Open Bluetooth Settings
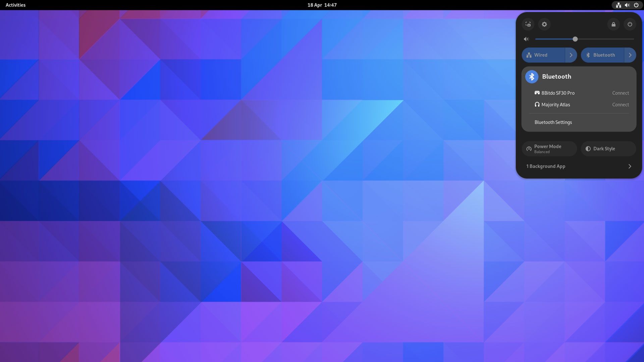Screen dimensions: 644x362 553,122
